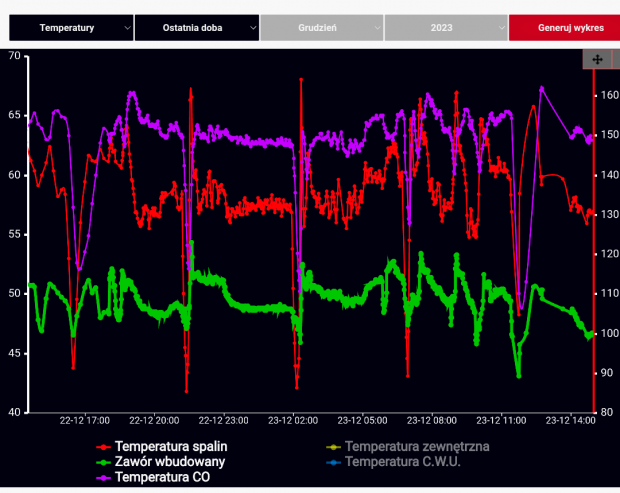Viewport: 620px width, 493px height.
Task: Click the 22-12 17:00 time axis label
Action: (85, 421)
